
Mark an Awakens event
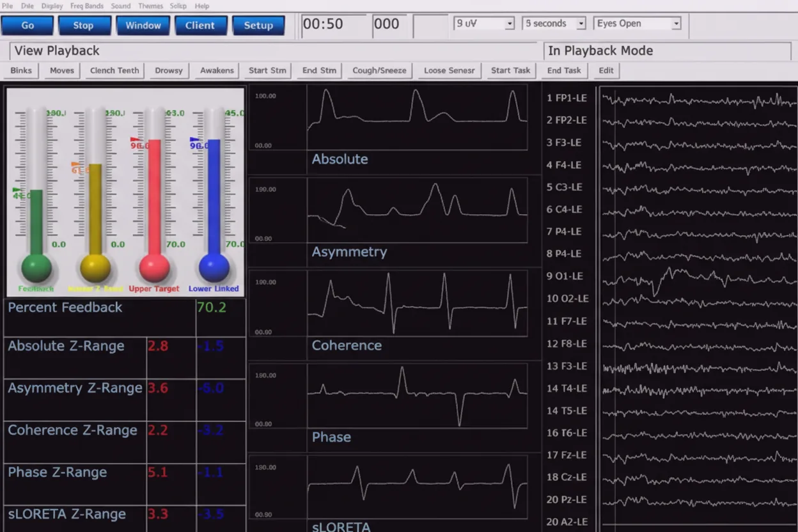point(217,70)
